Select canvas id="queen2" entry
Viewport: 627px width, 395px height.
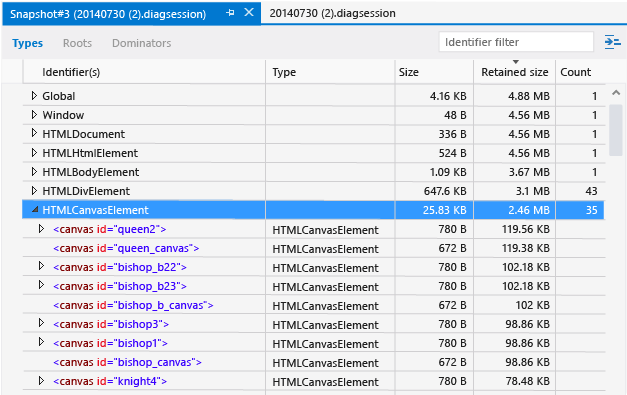110,229
